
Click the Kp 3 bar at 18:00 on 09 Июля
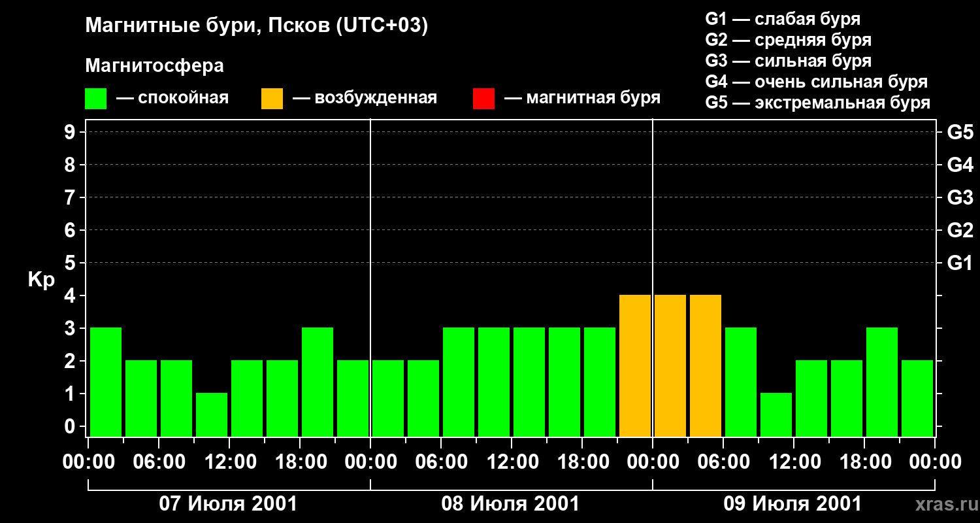coord(882,382)
